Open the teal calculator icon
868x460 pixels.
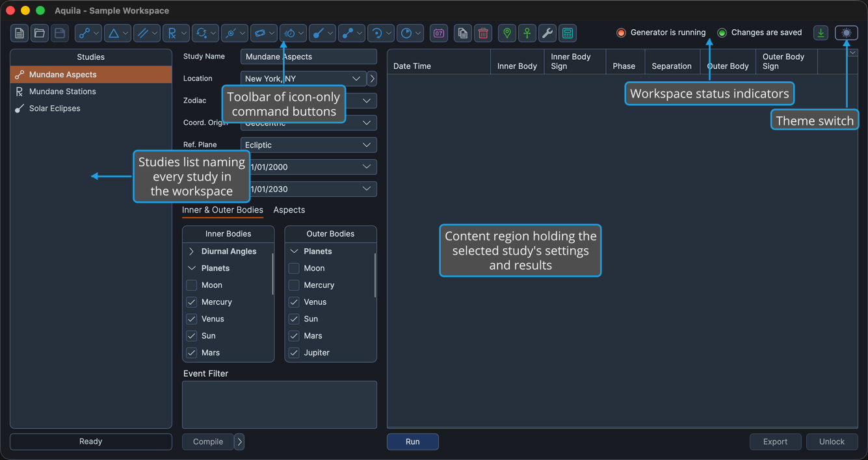(x=568, y=33)
